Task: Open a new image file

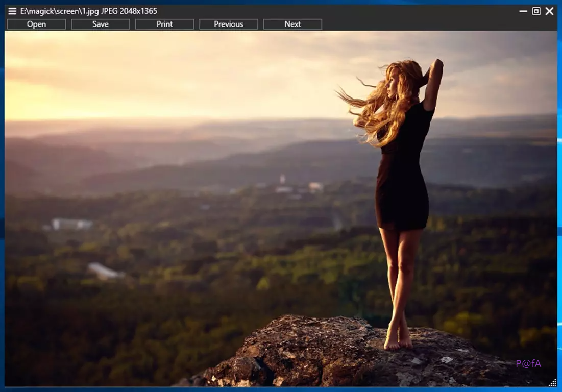Action: [x=36, y=23]
